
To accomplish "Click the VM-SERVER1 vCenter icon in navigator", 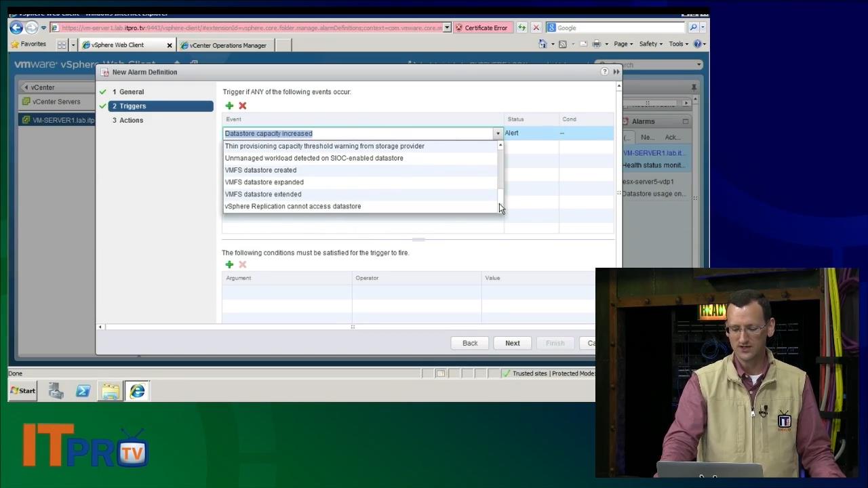I will pos(26,120).
